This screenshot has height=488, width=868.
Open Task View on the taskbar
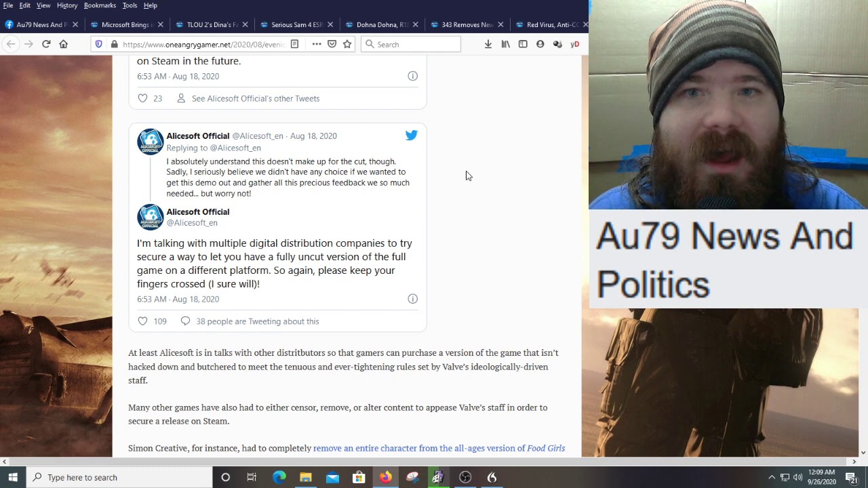[x=252, y=477]
